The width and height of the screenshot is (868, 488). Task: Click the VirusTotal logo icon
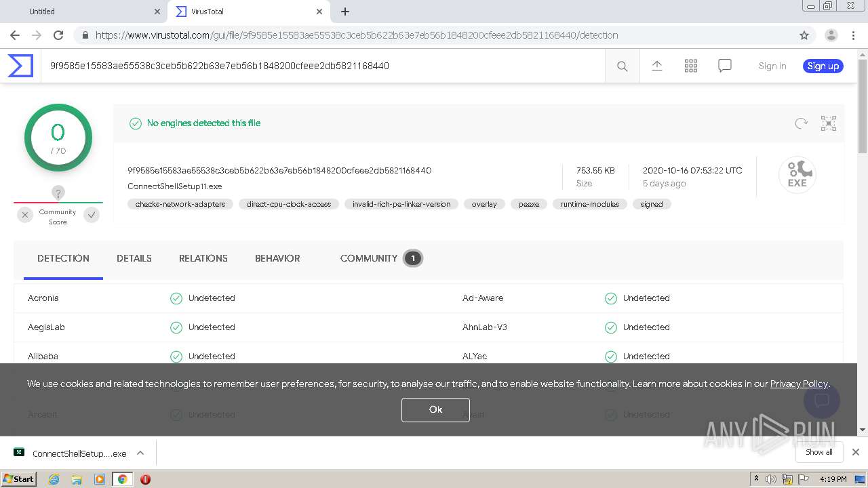(20, 66)
